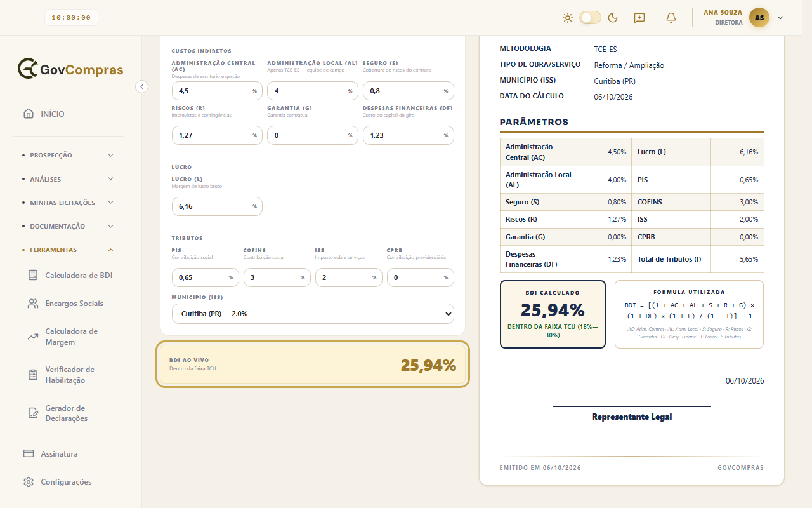812x508 pixels.
Task: Click the Encargos Sociais people icon
Action: pos(33,304)
